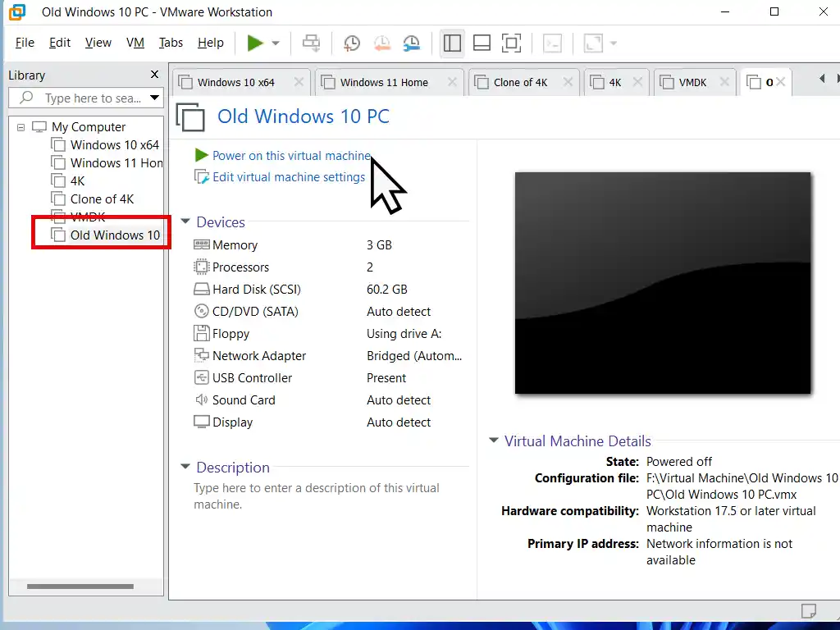Select Old Windows 10 in Library tree
Viewport: 840px width, 630px height.
pyautogui.click(x=106, y=235)
